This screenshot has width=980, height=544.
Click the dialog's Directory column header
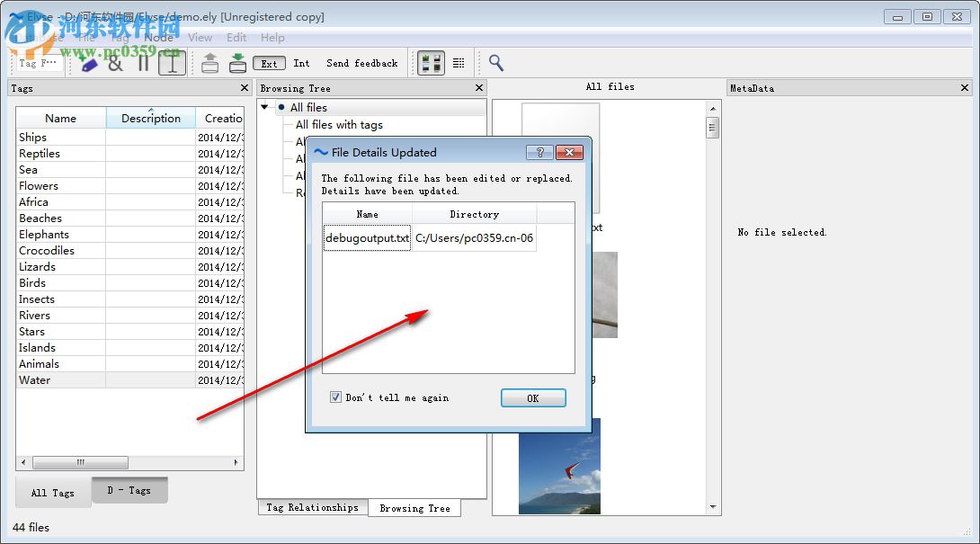[x=475, y=214]
